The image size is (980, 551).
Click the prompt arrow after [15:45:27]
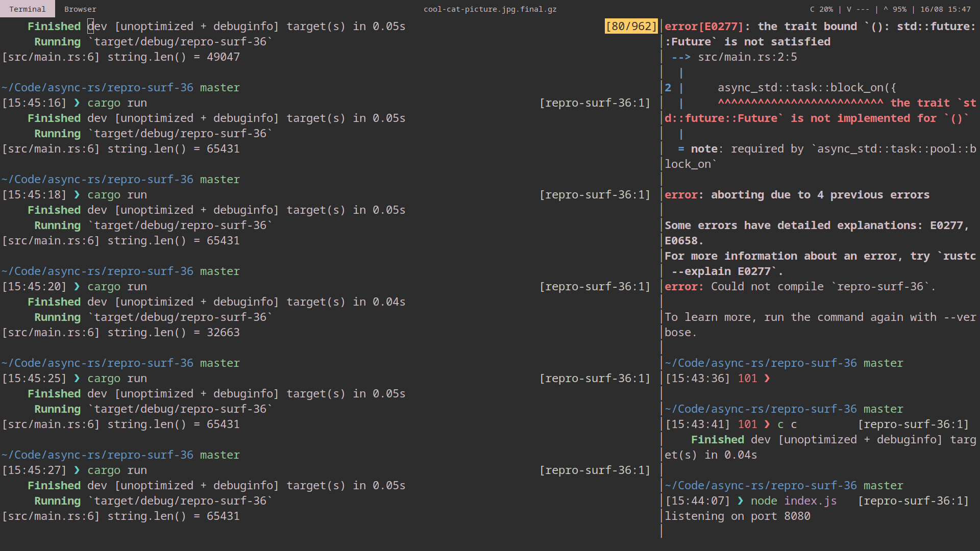(x=77, y=470)
